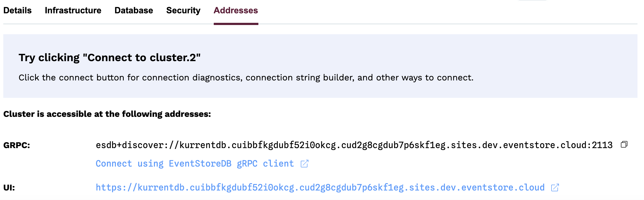Viewport: 644px width, 200px height.
Task: Switch to the Details tab
Action: [x=17, y=10]
